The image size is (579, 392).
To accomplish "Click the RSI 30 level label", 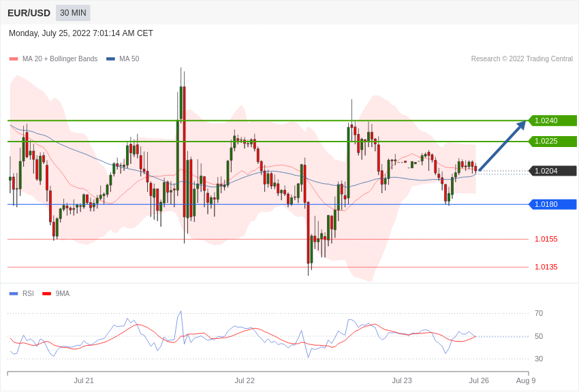I will pyautogui.click(x=539, y=359).
